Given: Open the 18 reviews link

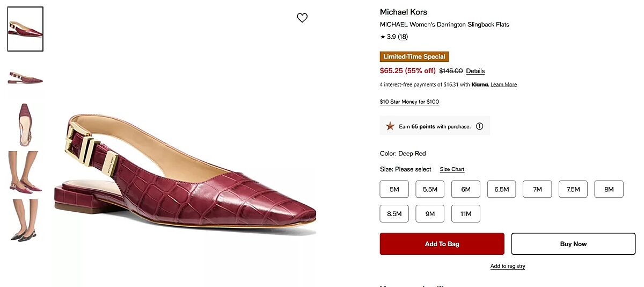Looking at the screenshot, I should coord(402,37).
